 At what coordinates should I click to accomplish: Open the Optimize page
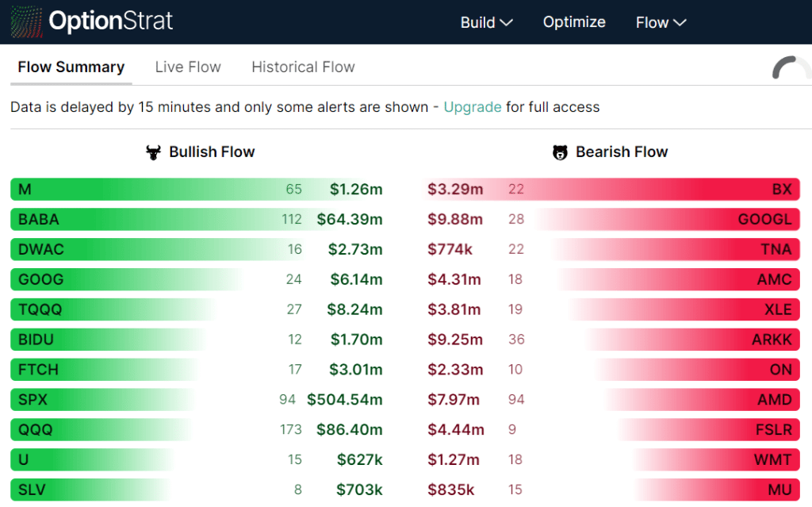pyautogui.click(x=574, y=22)
